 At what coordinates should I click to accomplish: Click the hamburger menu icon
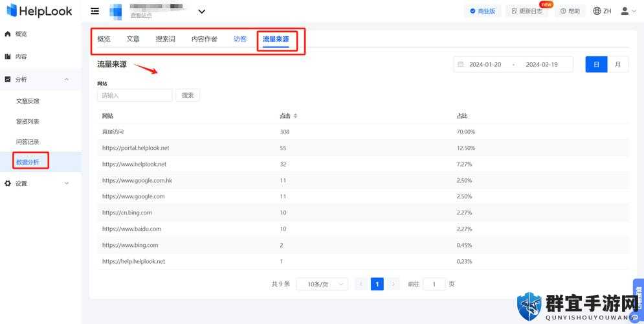pyautogui.click(x=95, y=11)
